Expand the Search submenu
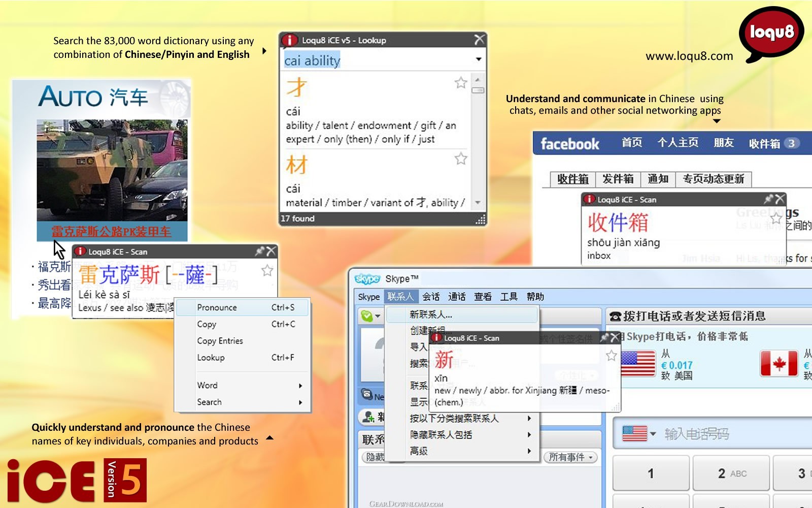Viewport: 812px width, 508px height. pyautogui.click(x=243, y=402)
